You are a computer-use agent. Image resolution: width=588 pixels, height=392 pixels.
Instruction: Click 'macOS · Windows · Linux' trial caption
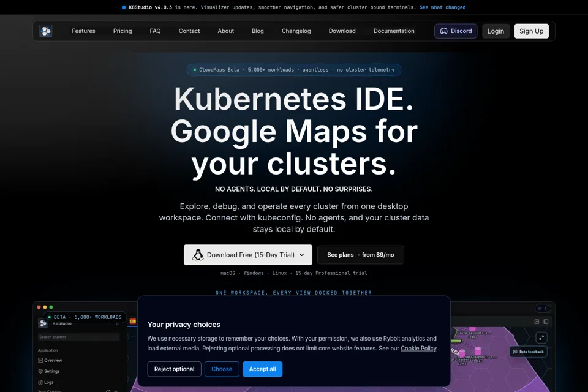(x=293, y=273)
